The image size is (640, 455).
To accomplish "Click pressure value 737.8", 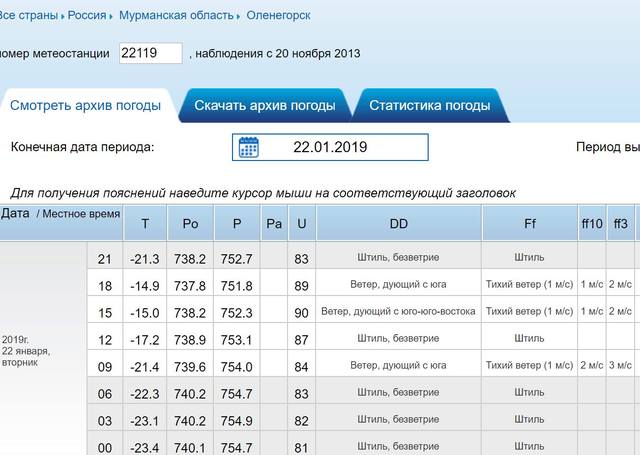I will [190, 286].
